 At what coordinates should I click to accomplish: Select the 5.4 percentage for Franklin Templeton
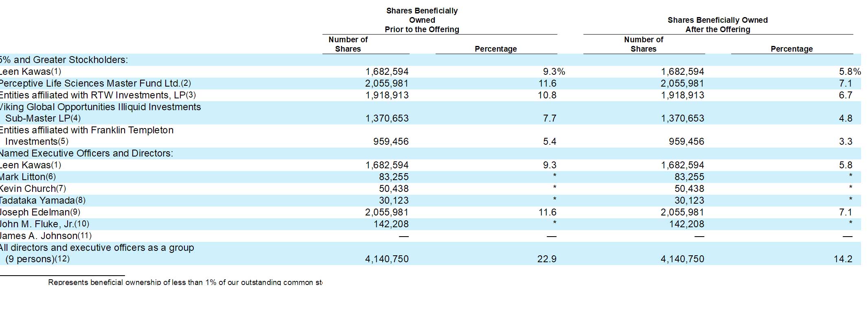550,141
